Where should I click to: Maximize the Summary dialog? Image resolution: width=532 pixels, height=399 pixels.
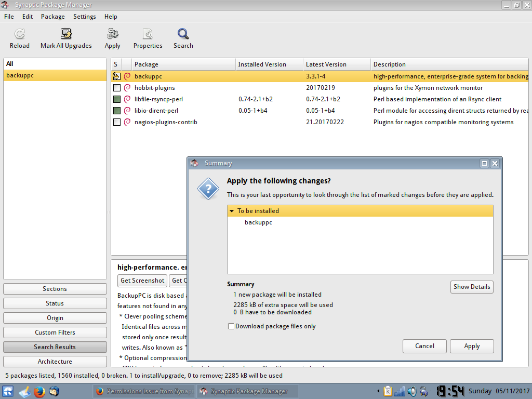[485, 164]
